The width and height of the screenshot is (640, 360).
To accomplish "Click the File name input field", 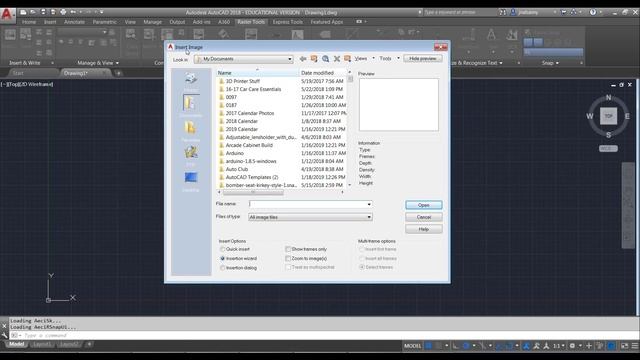I will (307, 204).
